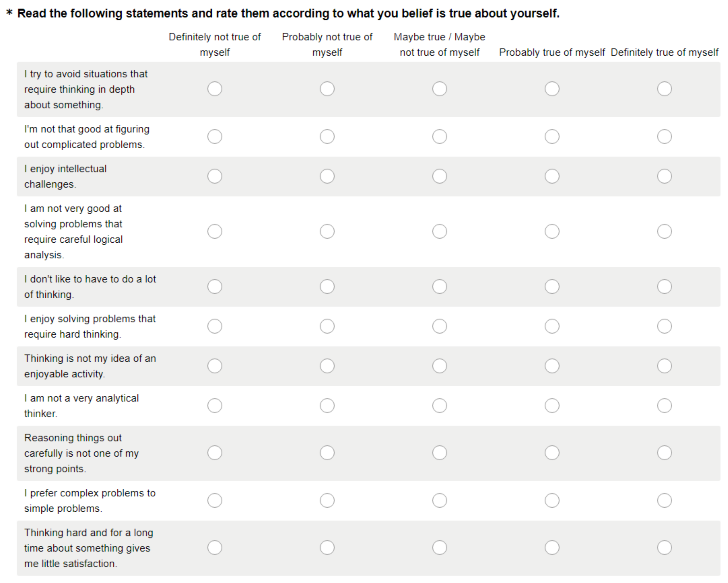Select 'Maybe true' for long thinking gives little satisfaction
This screenshot has width=728, height=583.
(x=439, y=548)
